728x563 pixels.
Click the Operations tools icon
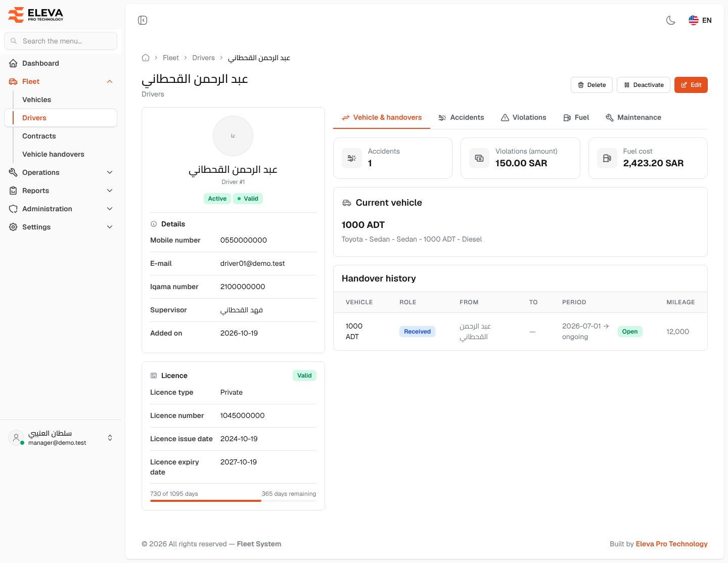pos(13,172)
